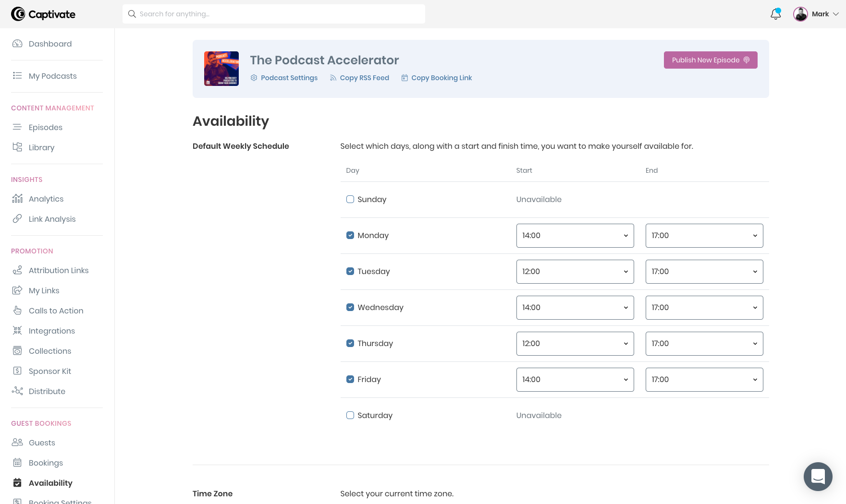The width and height of the screenshot is (846, 504).
Task: Open the intercom chat bubble
Action: point(818,476)
